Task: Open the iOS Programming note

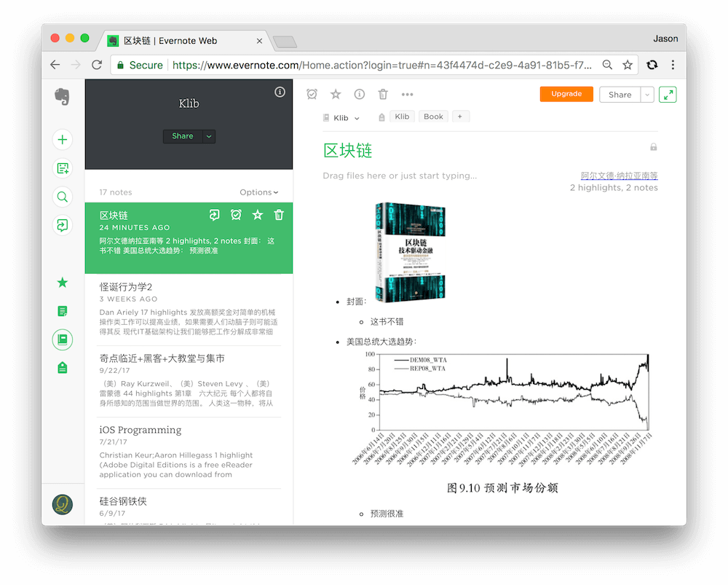Action: click(x=189, y=452)
